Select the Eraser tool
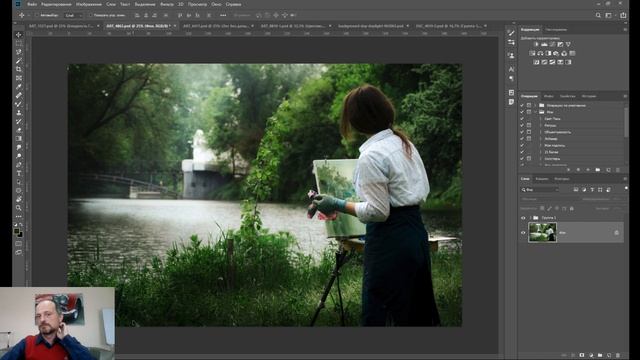The width and height of the screenshot is (640, 360). [19, 130]
